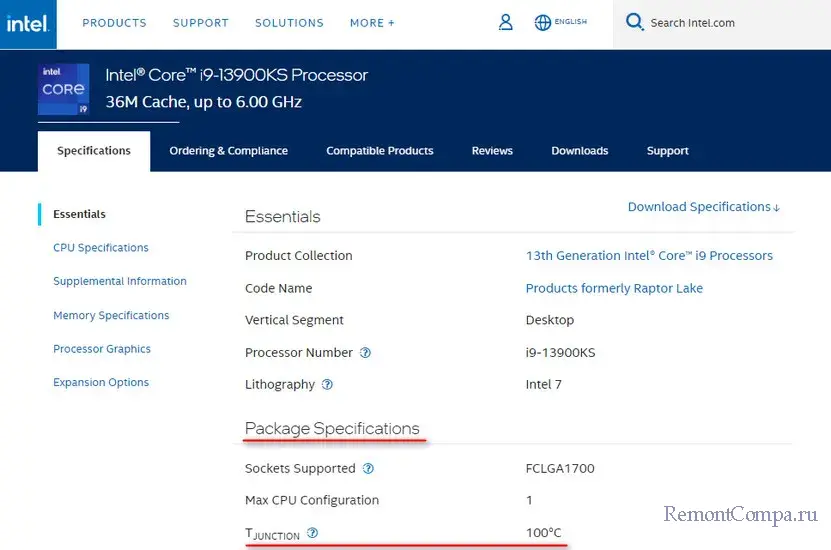Open the Downloads tab
The width and height of the screenshot is (831, 550).
tap(579, 151)
